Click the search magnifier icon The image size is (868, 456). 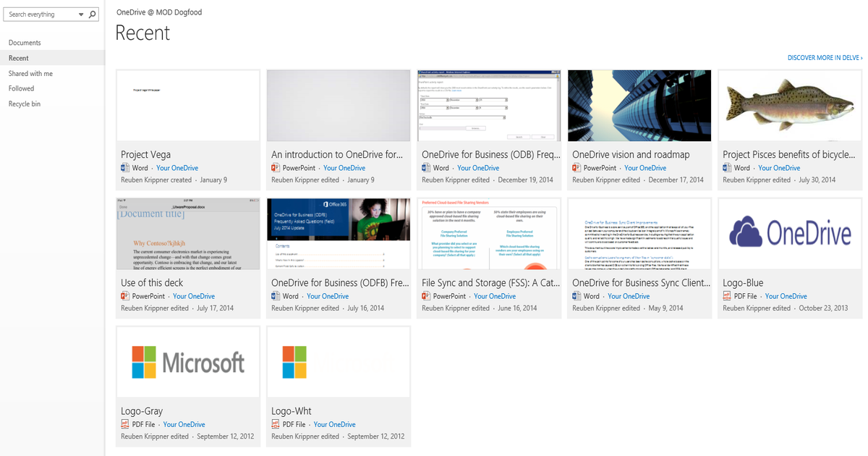pos(92,14)
